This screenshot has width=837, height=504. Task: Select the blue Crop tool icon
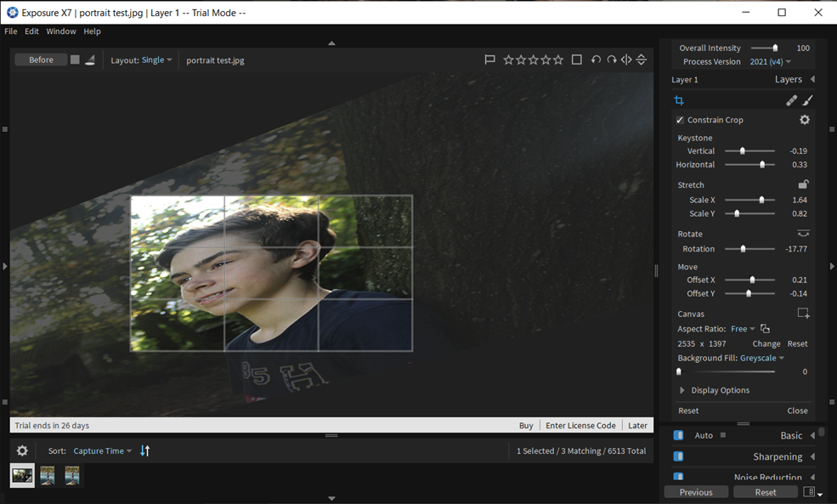pyautogui.click(x=679, y=100)
